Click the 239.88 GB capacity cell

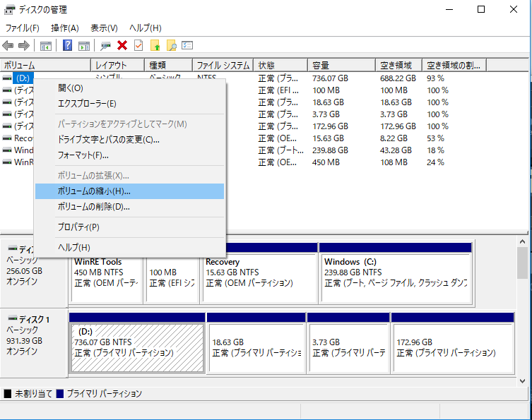coord(330,150)
